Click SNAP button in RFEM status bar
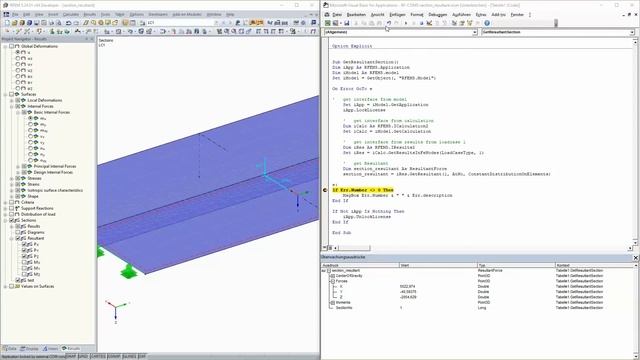This screenshot has width=640, height=360. [x=71, y=357]
